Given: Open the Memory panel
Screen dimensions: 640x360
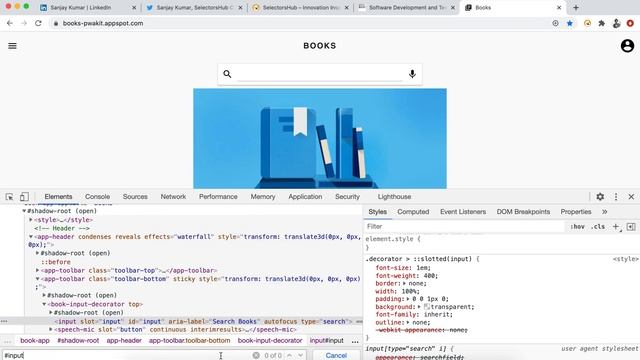Looking at the screenshot, I should click(263, 197).
